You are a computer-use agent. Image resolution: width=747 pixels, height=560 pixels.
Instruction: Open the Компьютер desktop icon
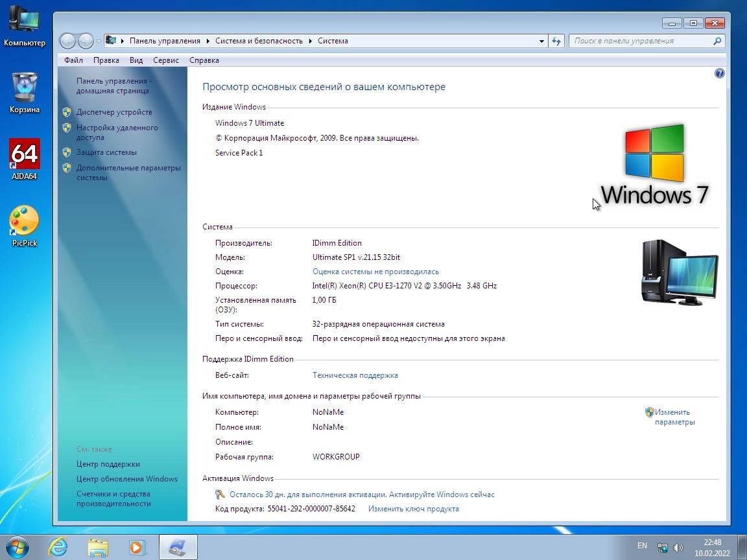click(24, 25)
